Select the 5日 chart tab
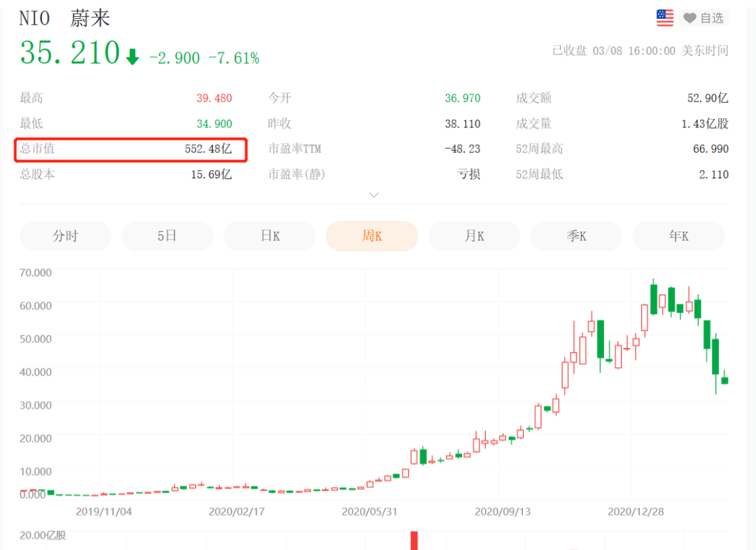Viewport: 756px width, 550px height. pos(167,237)
